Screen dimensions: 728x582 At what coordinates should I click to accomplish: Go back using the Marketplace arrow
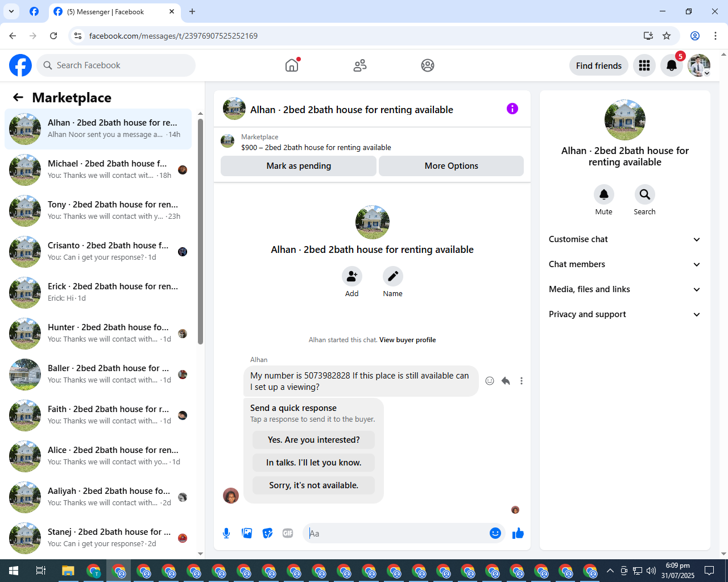pos(18,97)
